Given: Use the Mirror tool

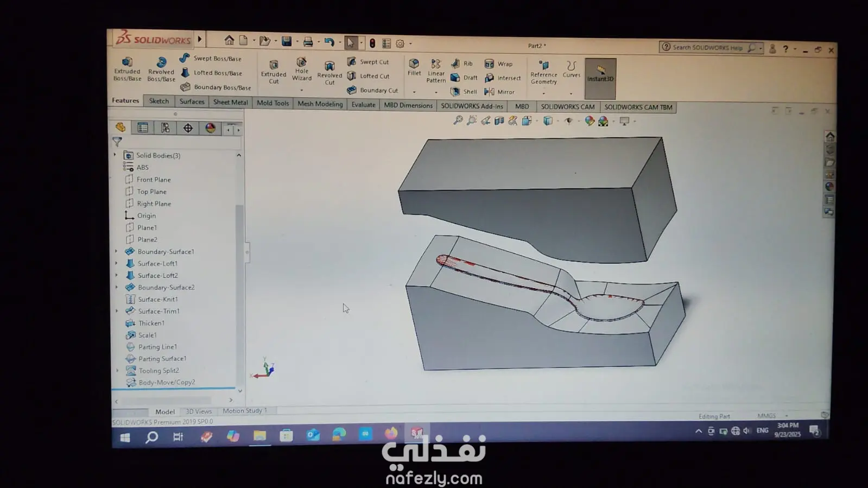Looking at the screenshot, I should click(499, 92).
